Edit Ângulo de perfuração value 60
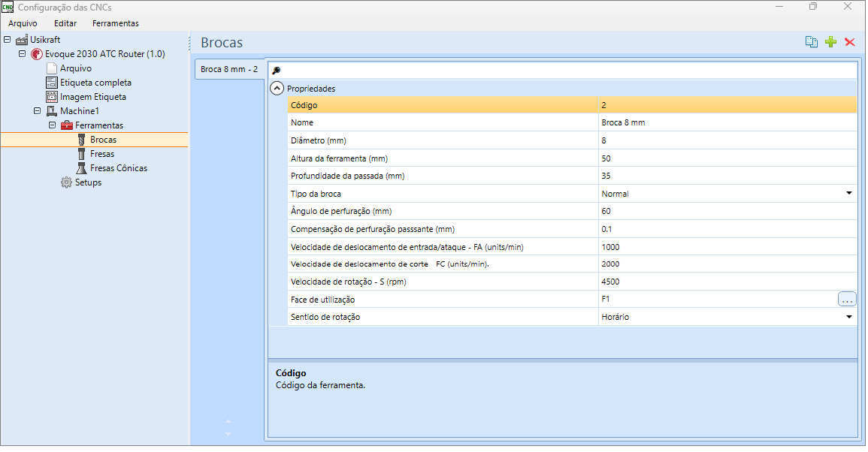 [x=727, y=211]
